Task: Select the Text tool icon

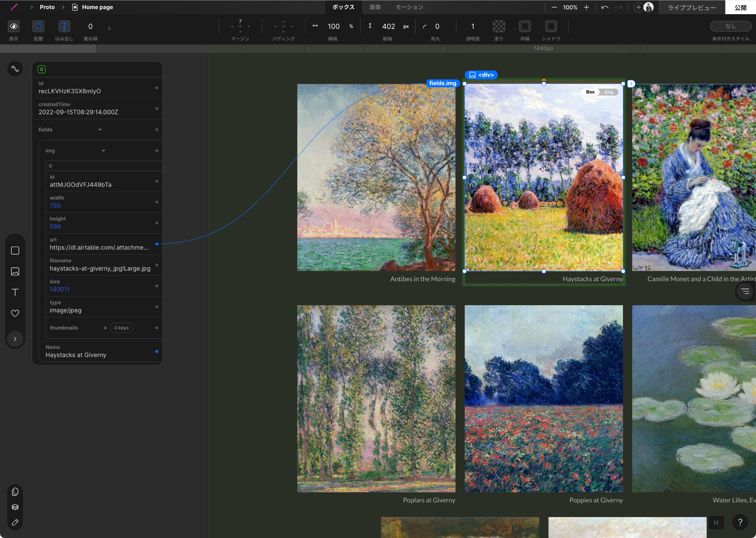Action: point(15,293)
